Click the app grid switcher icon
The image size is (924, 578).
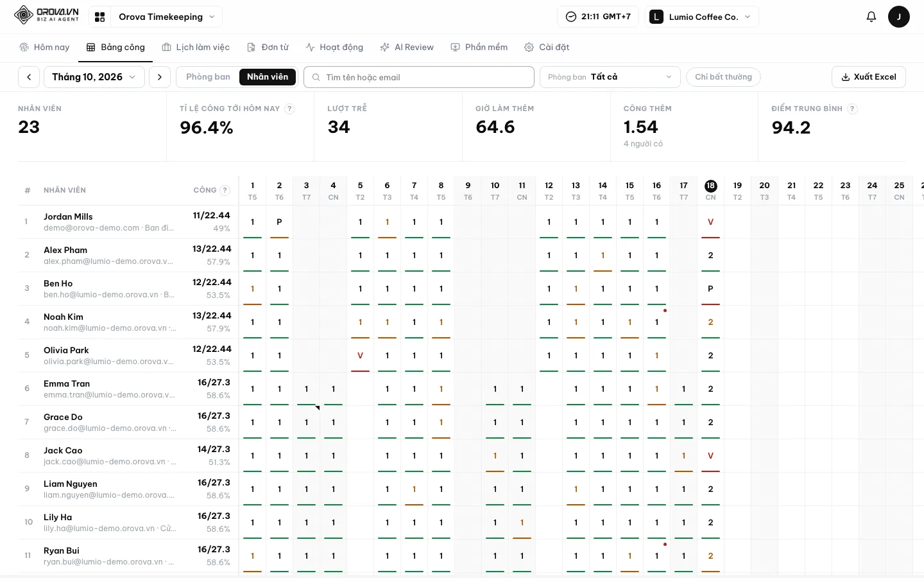(x=100, y=17)
